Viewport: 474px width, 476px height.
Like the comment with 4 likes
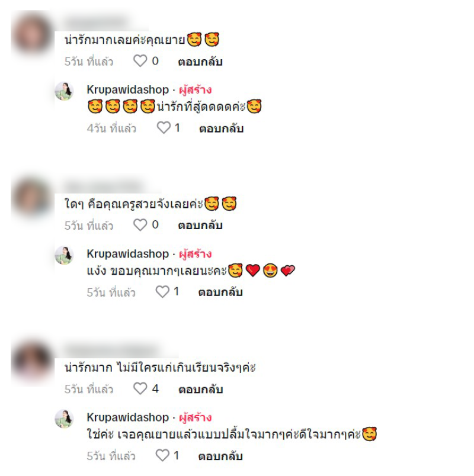140,388
